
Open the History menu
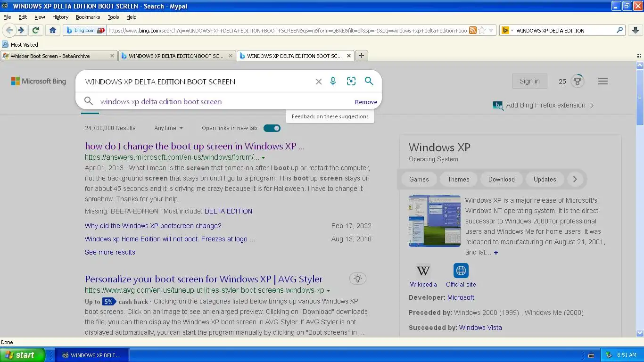pyautogui.click(x=60, y=17)
